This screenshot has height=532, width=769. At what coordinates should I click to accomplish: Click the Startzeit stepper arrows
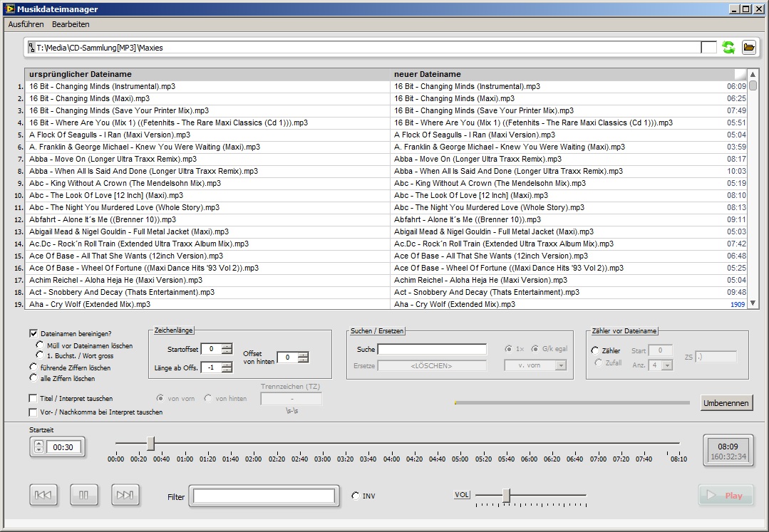coord(38,447)
